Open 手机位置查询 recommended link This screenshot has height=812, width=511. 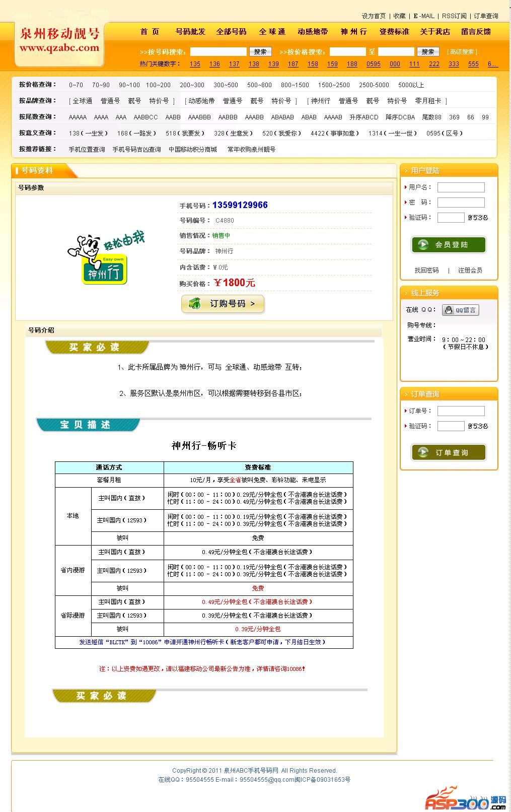(x=87, y=150)
